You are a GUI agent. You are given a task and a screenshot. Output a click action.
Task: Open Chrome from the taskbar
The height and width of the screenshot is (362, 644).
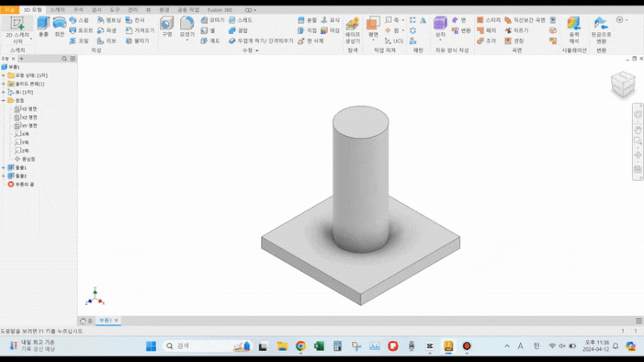pyautogui.click(x=301, y=346)
